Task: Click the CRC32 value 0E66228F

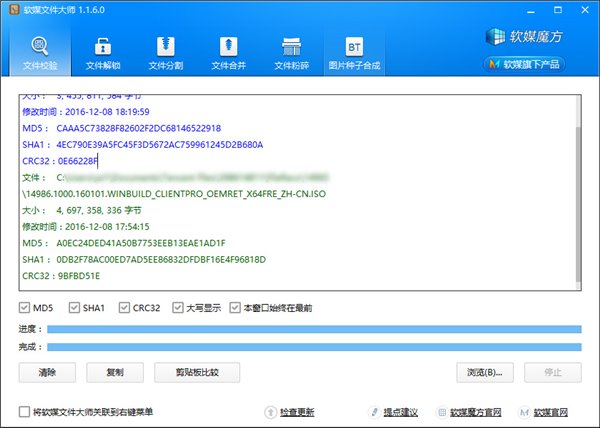Action: (78, 161)
